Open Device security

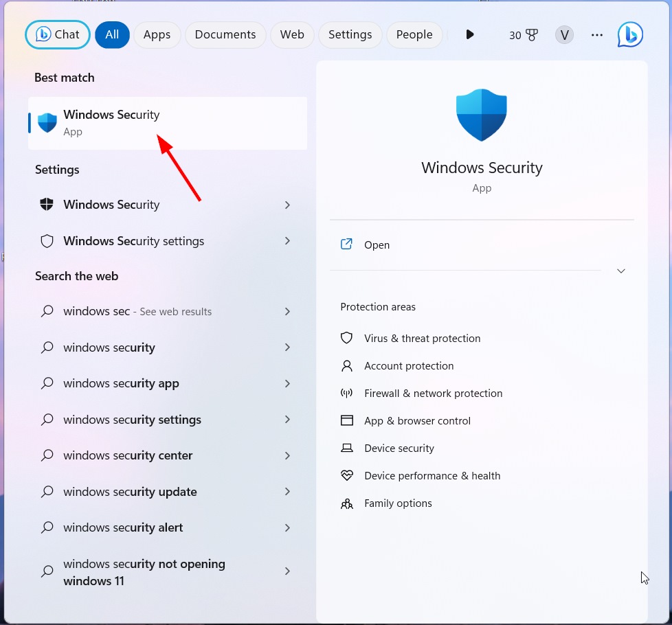(x=399, y=448)
